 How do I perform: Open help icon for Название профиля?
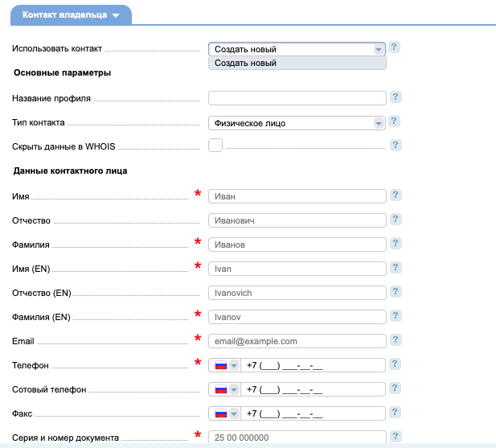(396, 97)
